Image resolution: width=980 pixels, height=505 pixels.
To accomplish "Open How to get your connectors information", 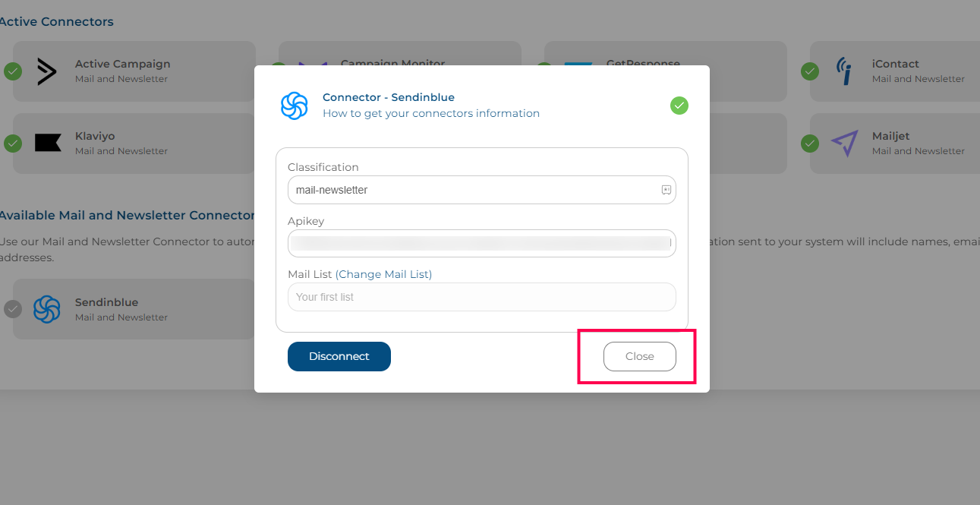I will [x=431, y=113].
